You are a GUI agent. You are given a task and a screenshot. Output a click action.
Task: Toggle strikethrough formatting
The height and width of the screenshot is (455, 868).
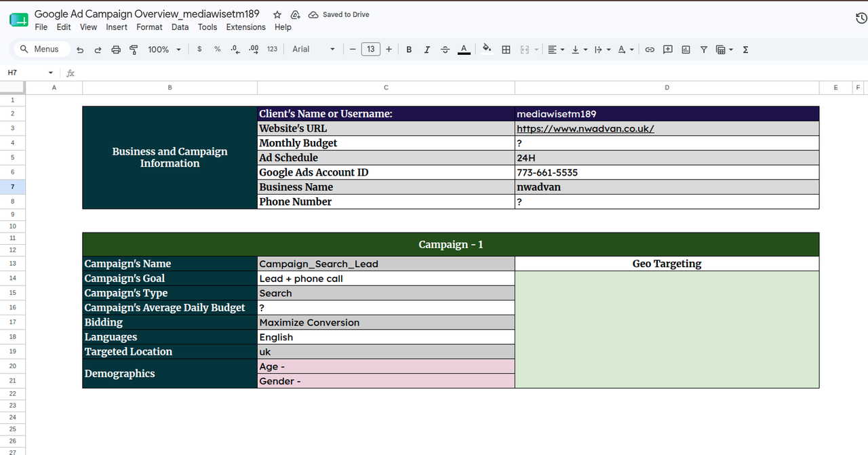(x=445, y=50)
